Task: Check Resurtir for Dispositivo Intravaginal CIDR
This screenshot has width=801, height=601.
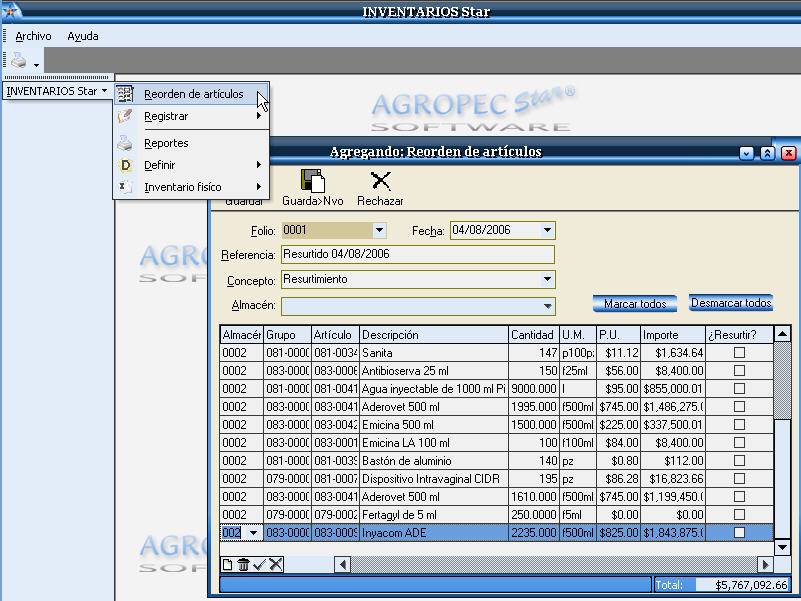Action: (739, 478)
